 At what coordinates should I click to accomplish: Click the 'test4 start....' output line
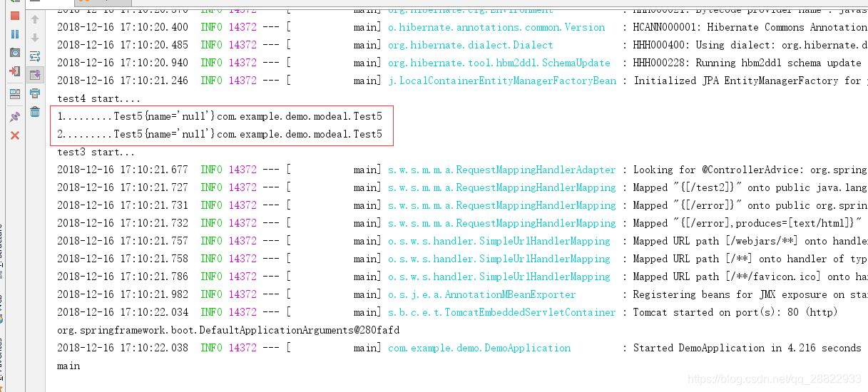coord(99,98)
